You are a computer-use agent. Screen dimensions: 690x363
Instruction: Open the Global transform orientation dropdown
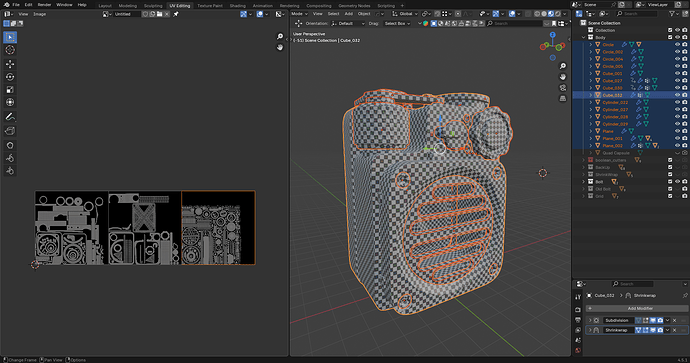click(x=405, y=14)
